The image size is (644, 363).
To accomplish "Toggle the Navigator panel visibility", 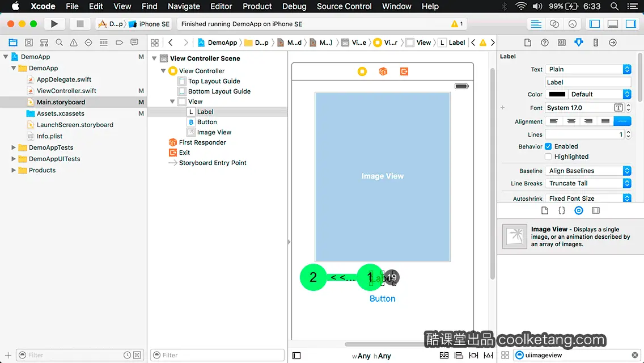I will (x=594, y=24).
